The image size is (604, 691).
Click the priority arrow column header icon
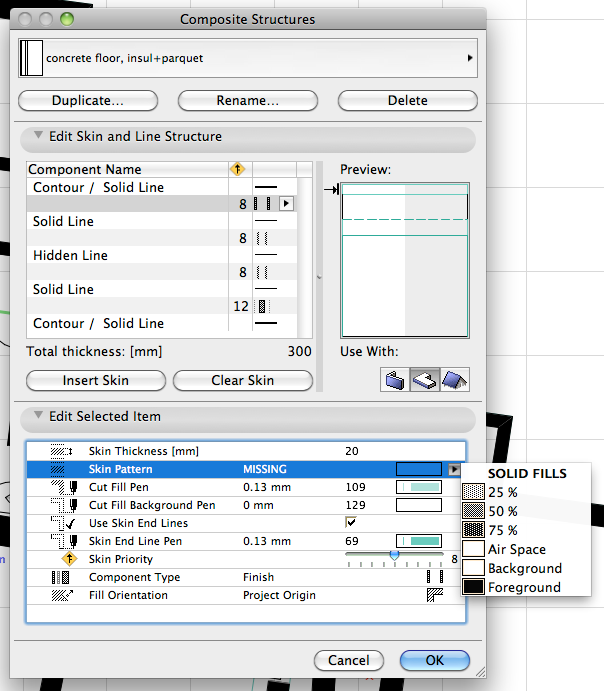click(237, 169)
